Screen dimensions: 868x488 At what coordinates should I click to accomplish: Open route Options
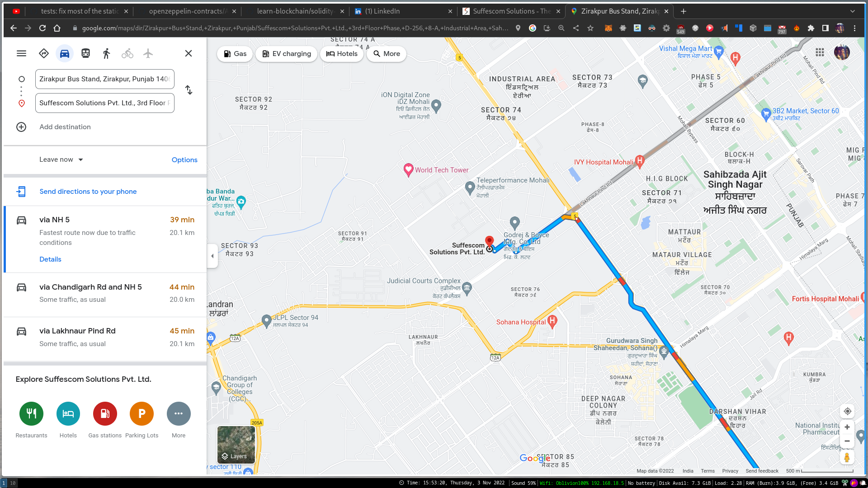(x=184, y=160)
